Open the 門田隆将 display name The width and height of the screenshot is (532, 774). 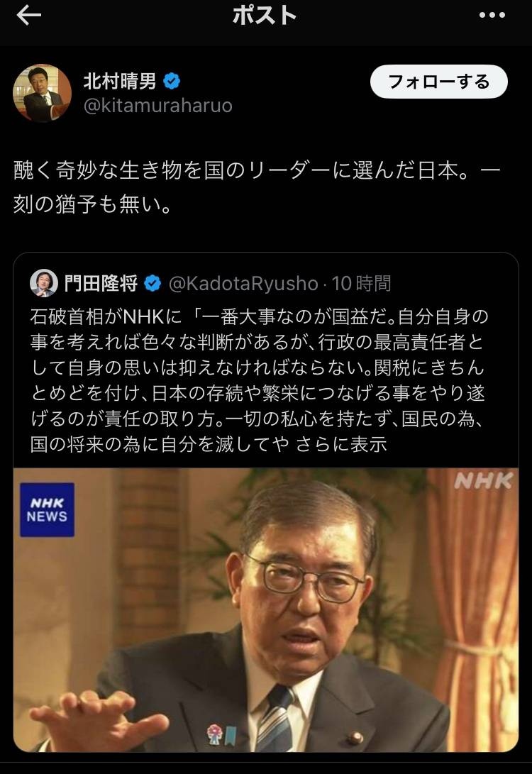pyautogui.click(x=101, y=284)
